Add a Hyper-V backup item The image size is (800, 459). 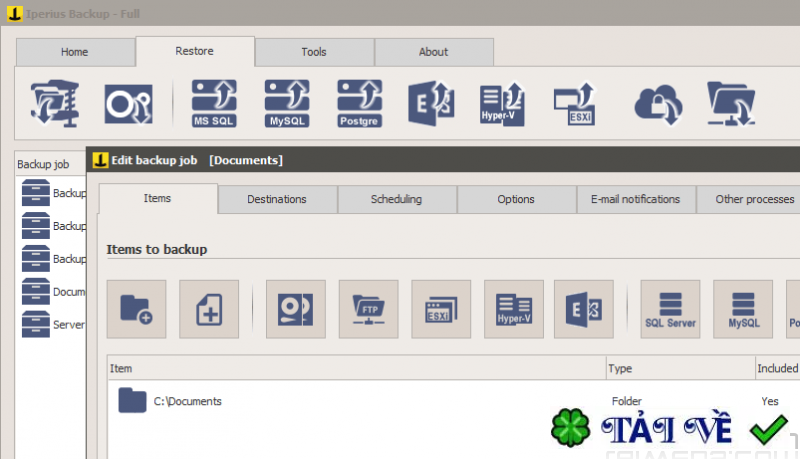click(x=514, y=309)
